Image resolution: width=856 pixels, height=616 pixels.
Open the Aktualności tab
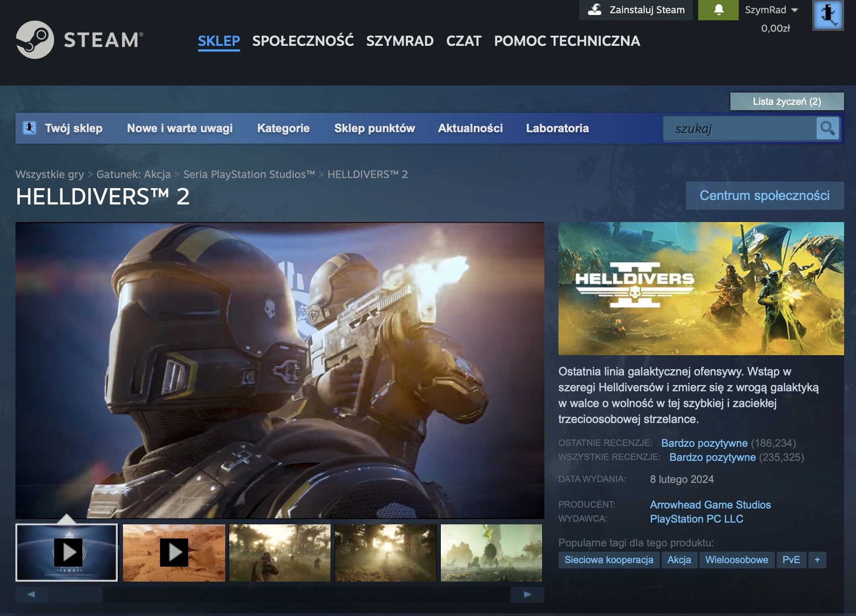click(x=470, y=128)
